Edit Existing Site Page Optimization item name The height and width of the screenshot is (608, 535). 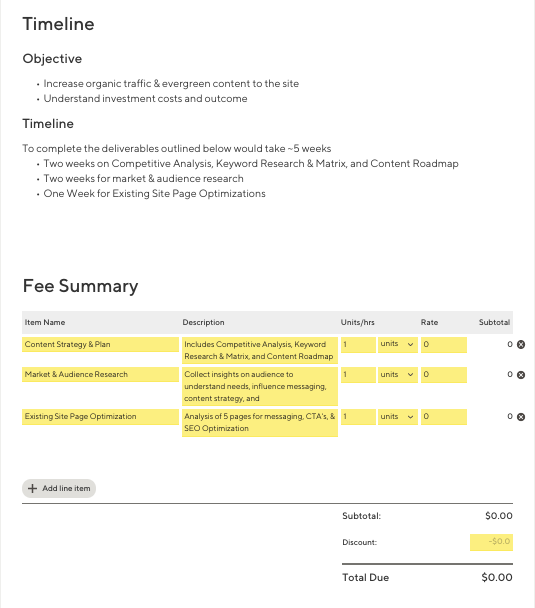pyautogui.click(x=100, y=416)
